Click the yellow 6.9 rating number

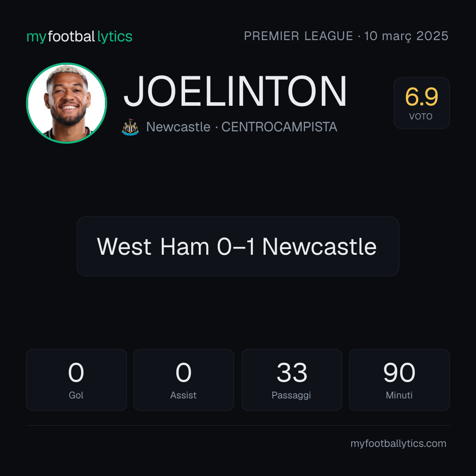pos(421,97)
